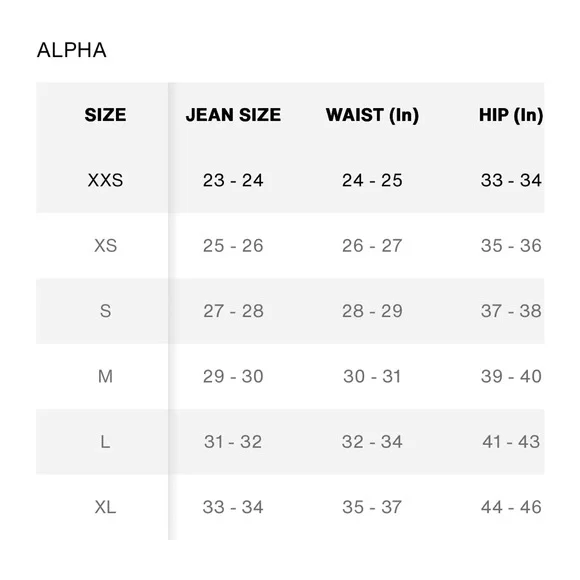
Task: Click the ALPHA heading above the table
Action: click(x=72, y=50)
